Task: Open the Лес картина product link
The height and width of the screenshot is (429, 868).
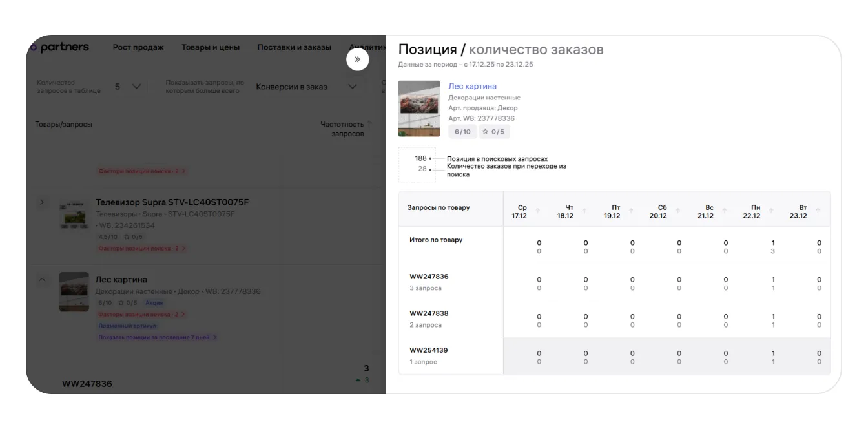Action: coord(472,86)
